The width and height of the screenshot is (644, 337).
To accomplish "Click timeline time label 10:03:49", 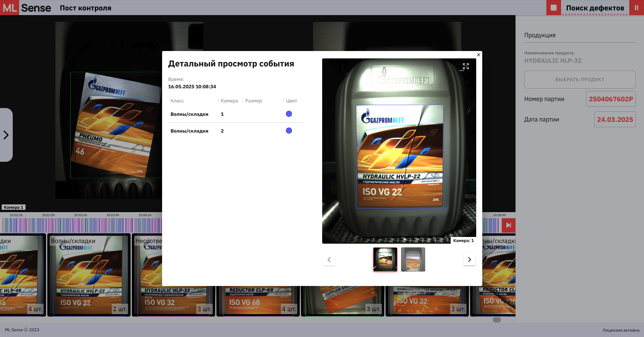I will (113, 215).
